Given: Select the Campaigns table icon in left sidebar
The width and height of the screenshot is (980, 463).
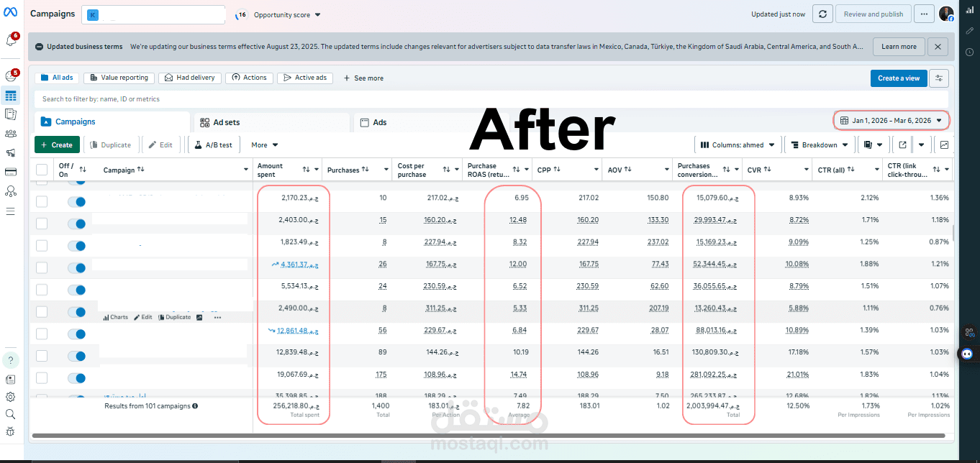Looking at the screenshot, I should [x=11, y=96].
